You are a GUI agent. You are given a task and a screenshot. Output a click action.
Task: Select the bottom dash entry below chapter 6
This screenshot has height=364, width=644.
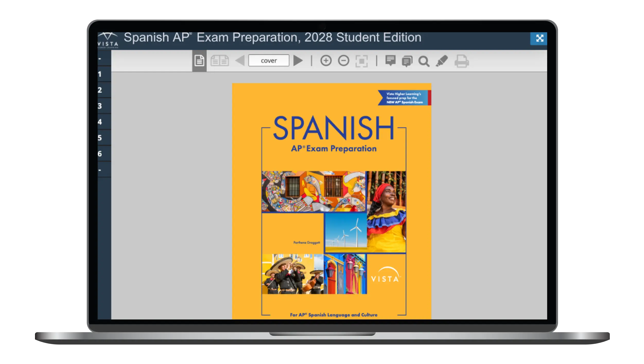[104, 170]
